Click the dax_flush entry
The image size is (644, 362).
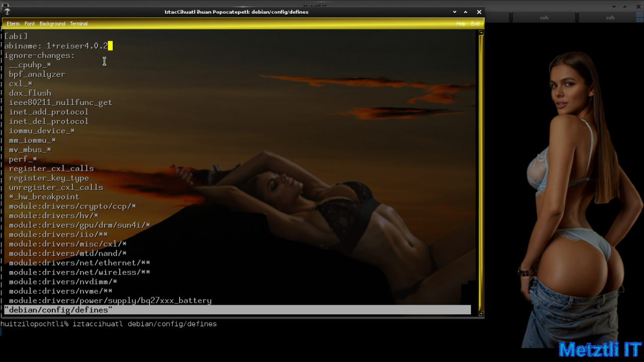pos(30,93)
